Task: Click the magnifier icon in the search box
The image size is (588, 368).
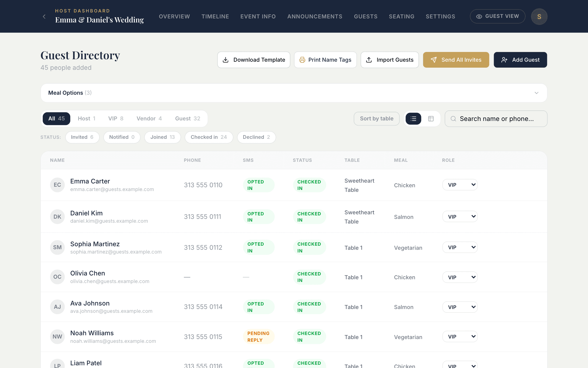Action: tap(453, 119)
